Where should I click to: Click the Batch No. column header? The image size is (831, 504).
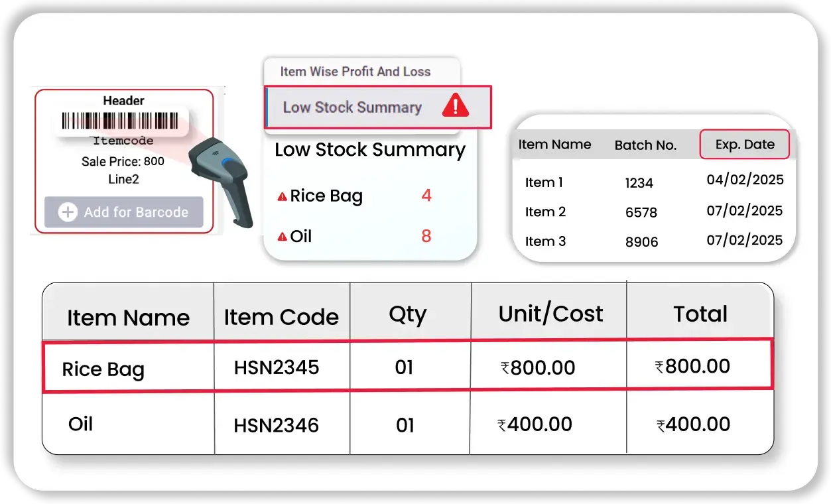pos(645,145)
